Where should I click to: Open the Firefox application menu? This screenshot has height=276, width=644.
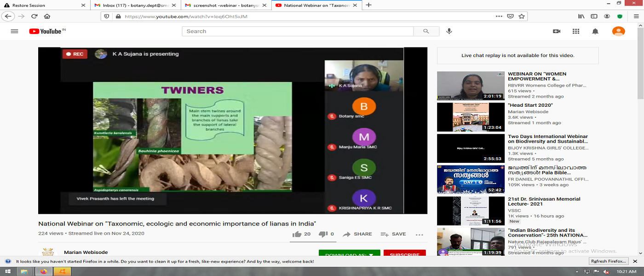tap(635, 16)
